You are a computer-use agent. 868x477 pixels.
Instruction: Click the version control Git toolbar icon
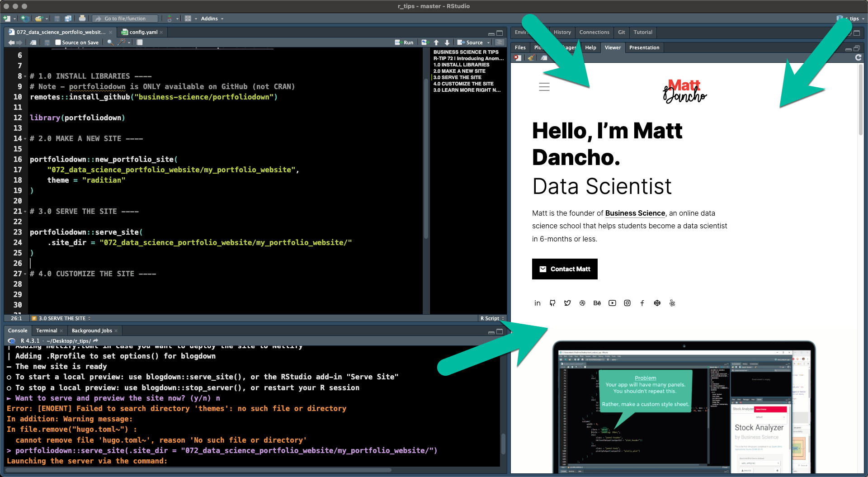click(x=170, y=19)
